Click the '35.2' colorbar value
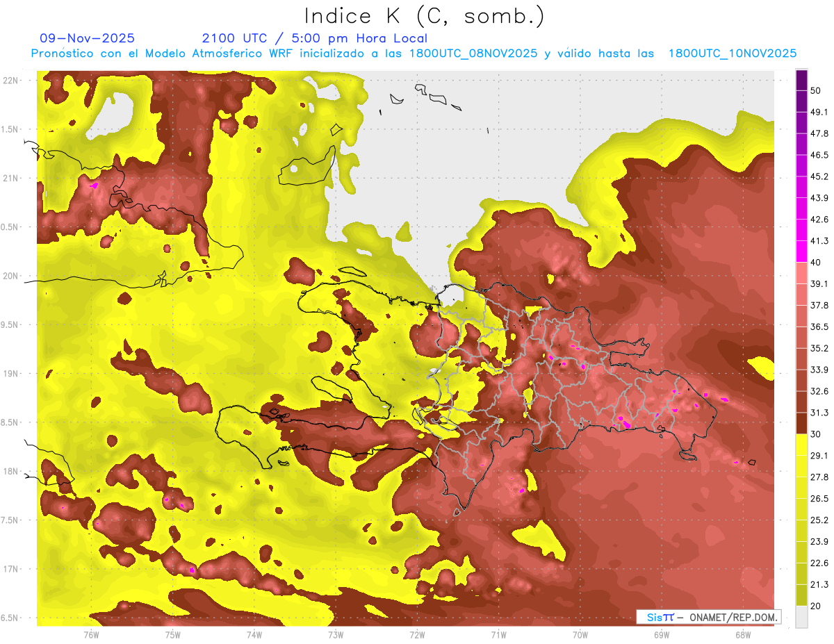 pyautogui.click(x=819, y=348)
